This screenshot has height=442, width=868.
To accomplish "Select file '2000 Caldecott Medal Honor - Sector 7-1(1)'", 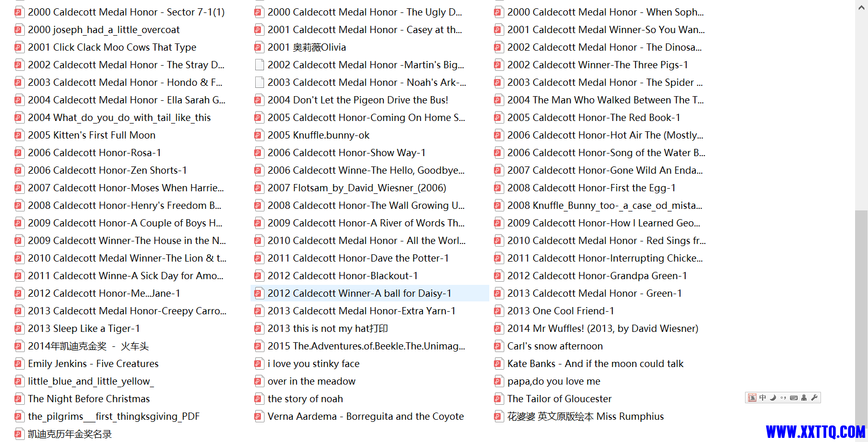I will click(x=126, y=12).
